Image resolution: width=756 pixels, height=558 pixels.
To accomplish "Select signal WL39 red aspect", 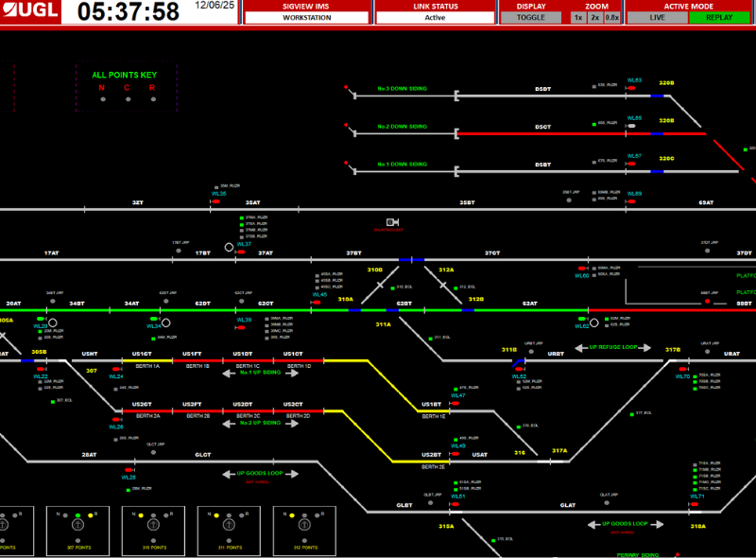I will [241, 327].
